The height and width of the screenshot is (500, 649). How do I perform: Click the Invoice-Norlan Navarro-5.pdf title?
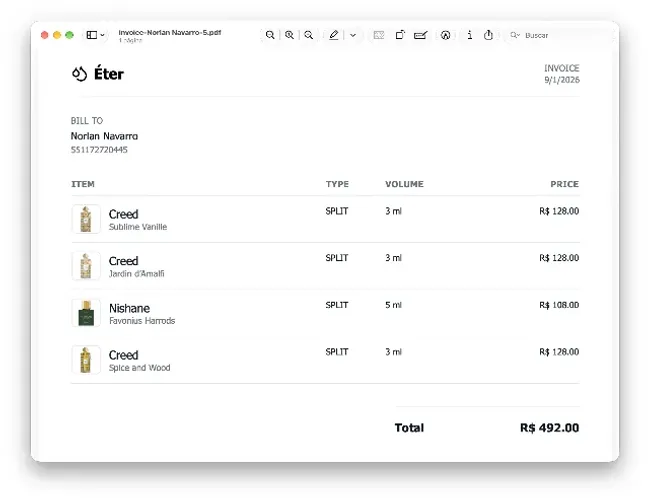pos(170,32)
